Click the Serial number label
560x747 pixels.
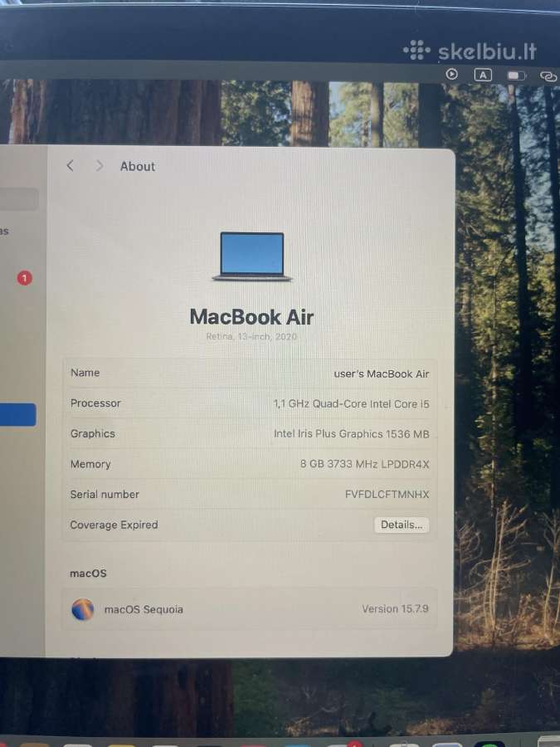pos(105,494)
